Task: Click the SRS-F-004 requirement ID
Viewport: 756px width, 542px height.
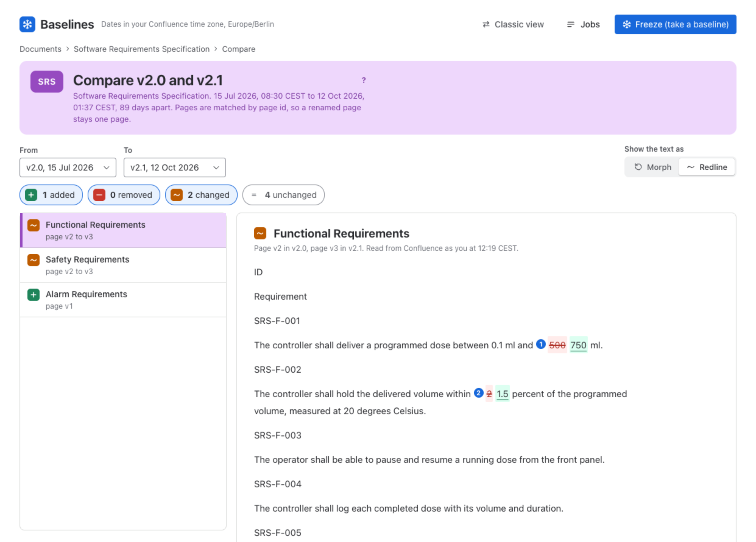Action: click(x=278, y=484)
